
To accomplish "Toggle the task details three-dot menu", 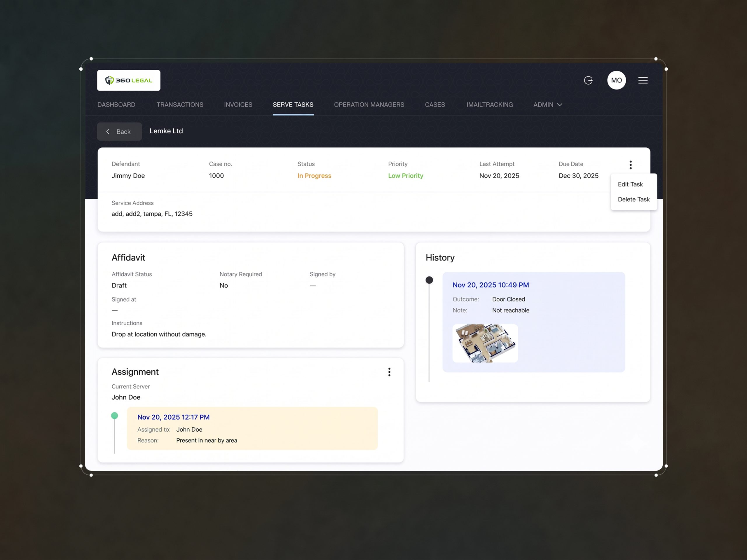I will click(630, 165).
